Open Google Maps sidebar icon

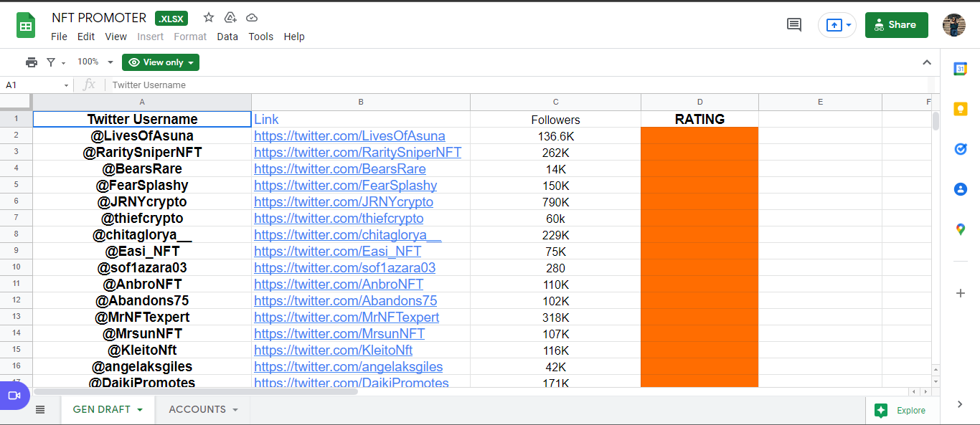coord(960,229)
